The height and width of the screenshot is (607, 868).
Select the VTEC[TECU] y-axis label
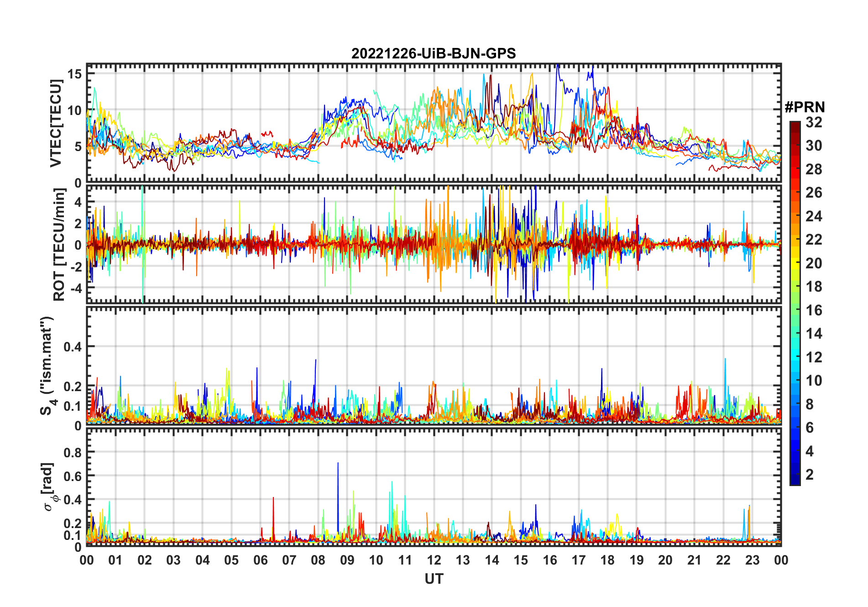tap(56, 123)
